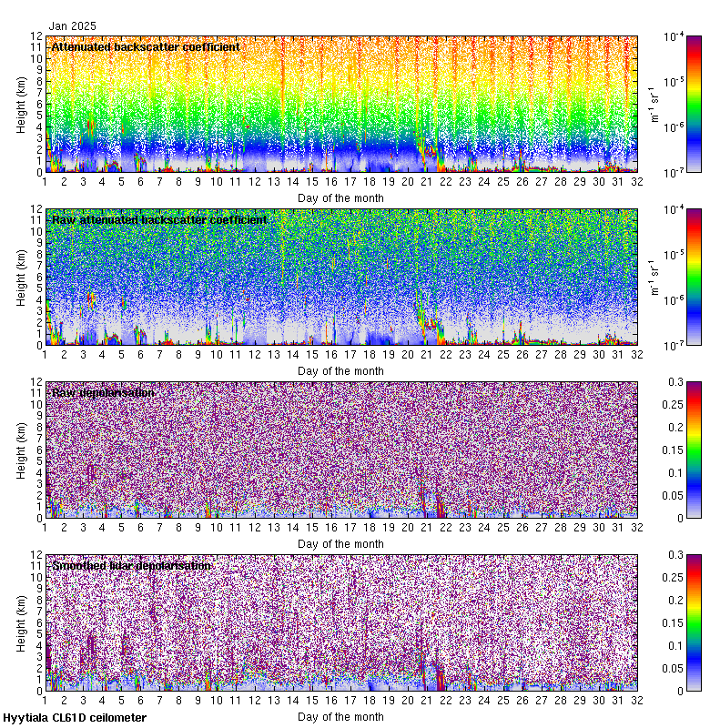Click the 0.25 tick on Smoothed lidar depolarisation colorbar
The height and width of the screenshot is (728, 710).
[673, 578]
